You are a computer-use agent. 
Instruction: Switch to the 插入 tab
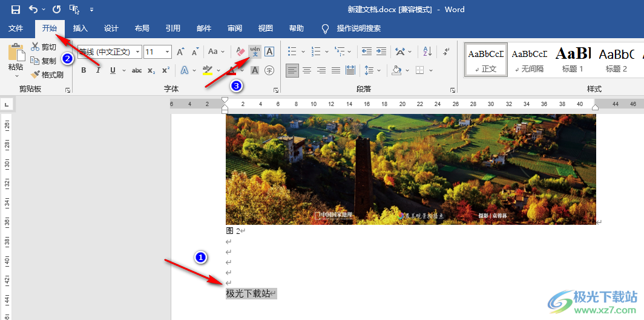[x=80, y=28]
